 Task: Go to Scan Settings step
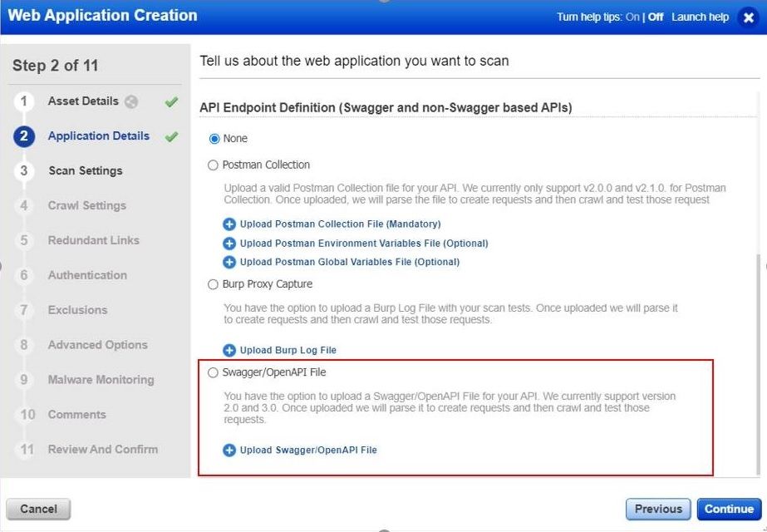click(86, 170)
